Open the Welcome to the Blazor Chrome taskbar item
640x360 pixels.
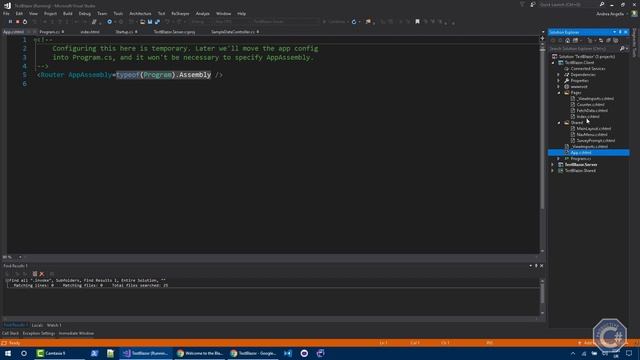tap(200, 353)
